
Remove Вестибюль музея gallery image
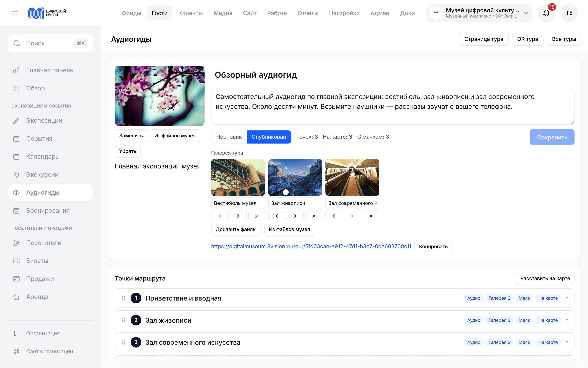click(257, 216)
